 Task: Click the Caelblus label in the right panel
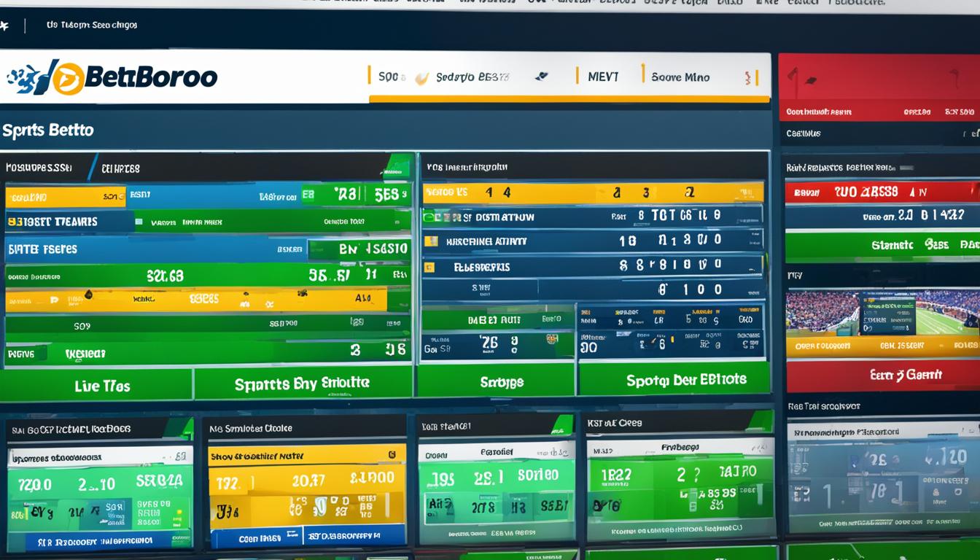(804, 133)
